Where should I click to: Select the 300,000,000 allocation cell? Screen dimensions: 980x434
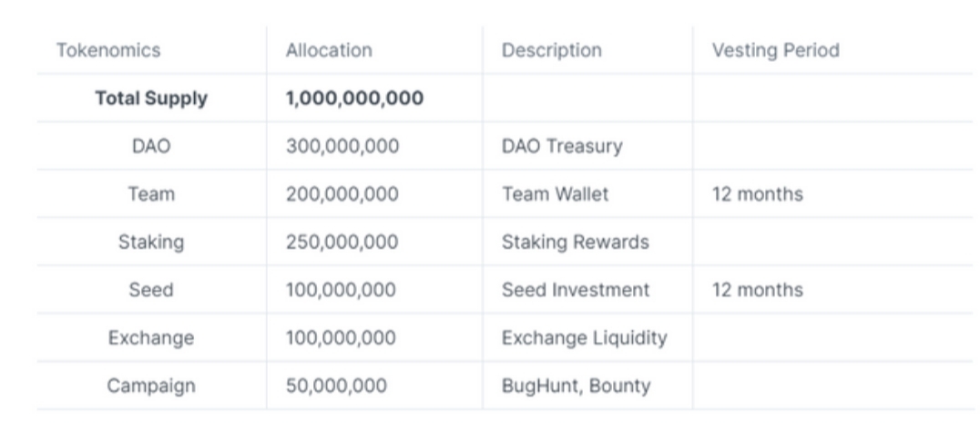coord(342,146)
